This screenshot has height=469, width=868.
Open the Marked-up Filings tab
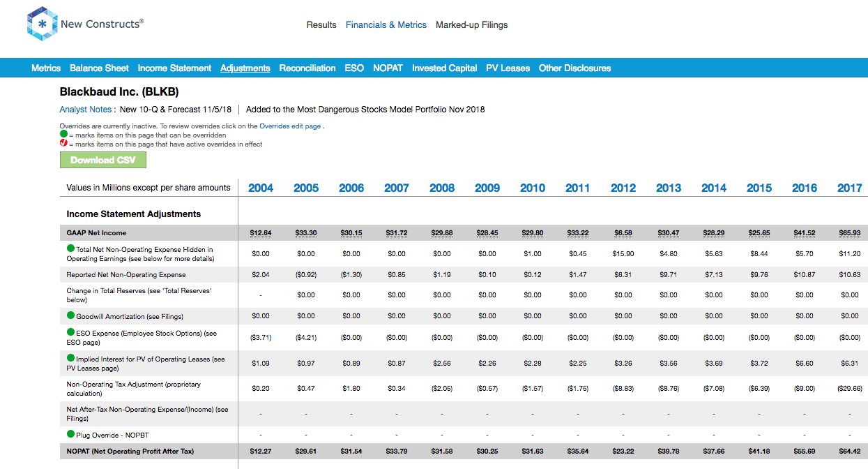coord(472,25)
